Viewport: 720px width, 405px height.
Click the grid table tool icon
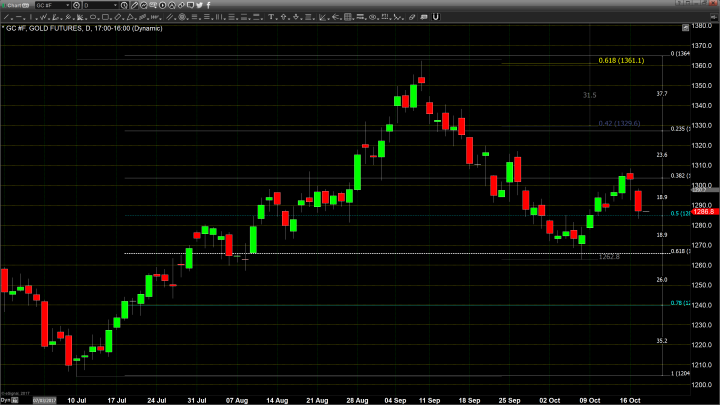348,17
